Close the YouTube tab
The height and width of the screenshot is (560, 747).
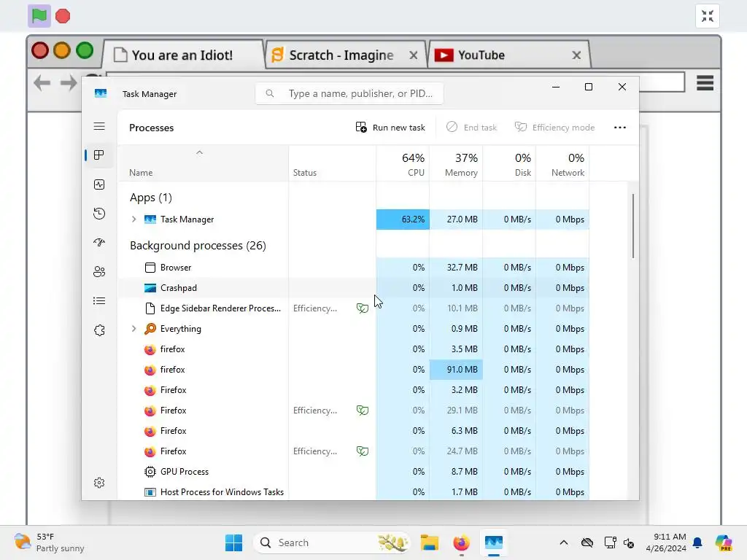click(576, 55)
